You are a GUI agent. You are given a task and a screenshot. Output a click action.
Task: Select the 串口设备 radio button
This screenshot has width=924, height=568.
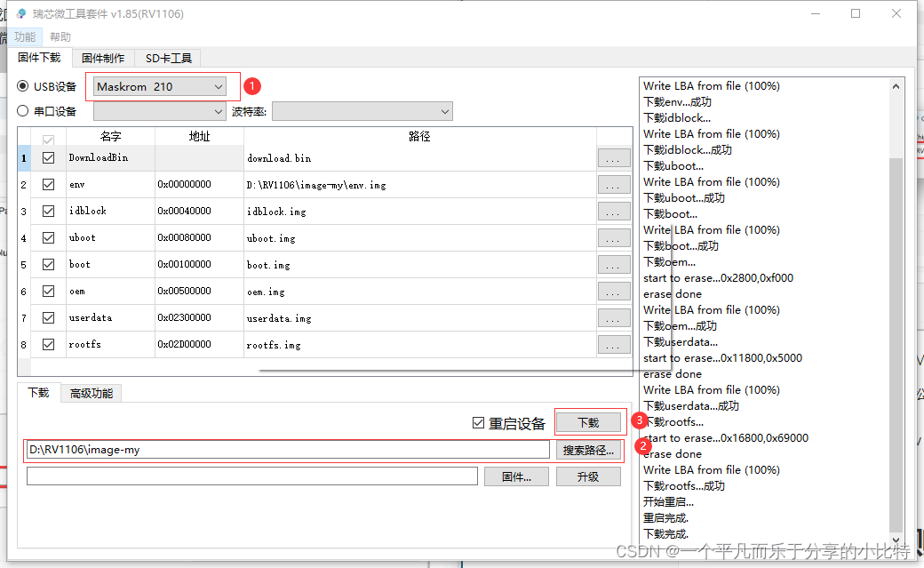(x=23, y=111)
